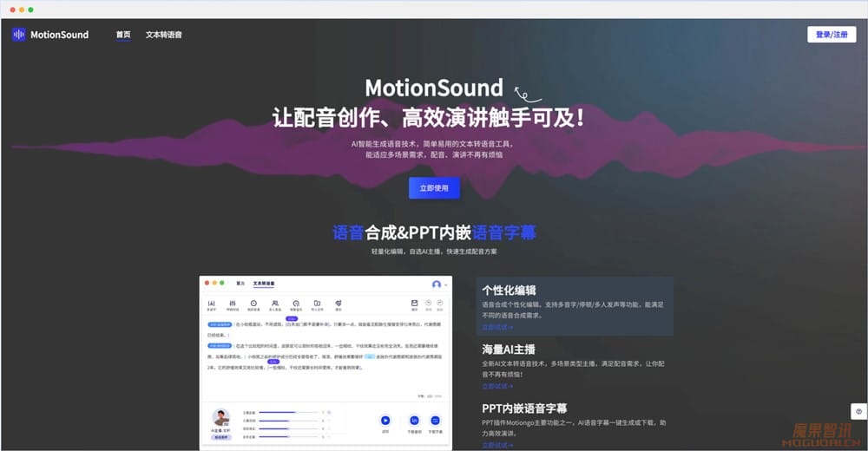
Task: Click the multi-speaker people icon in the preview toolbar
Action: click(274, 305)
